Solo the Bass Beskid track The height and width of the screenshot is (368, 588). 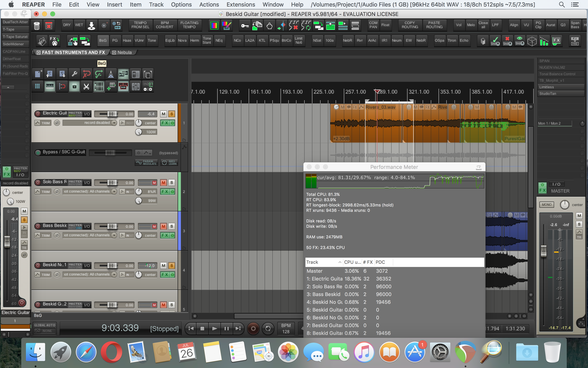172,226
